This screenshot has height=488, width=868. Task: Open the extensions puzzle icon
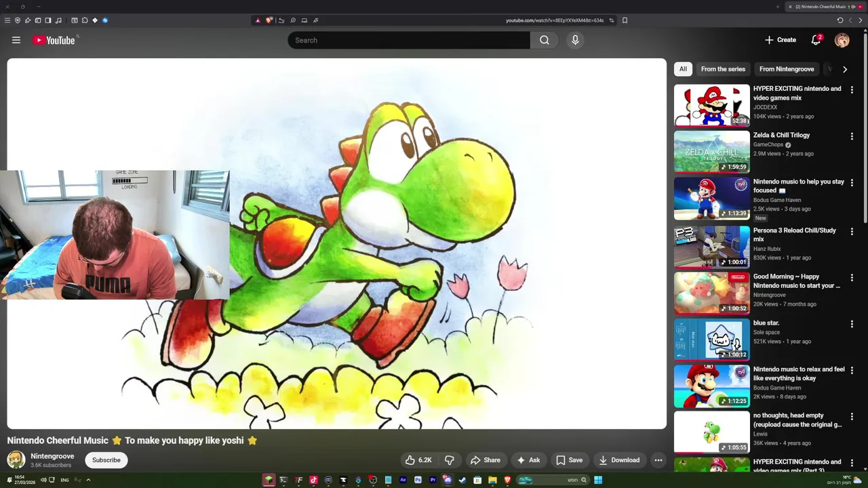pos(85,20)
